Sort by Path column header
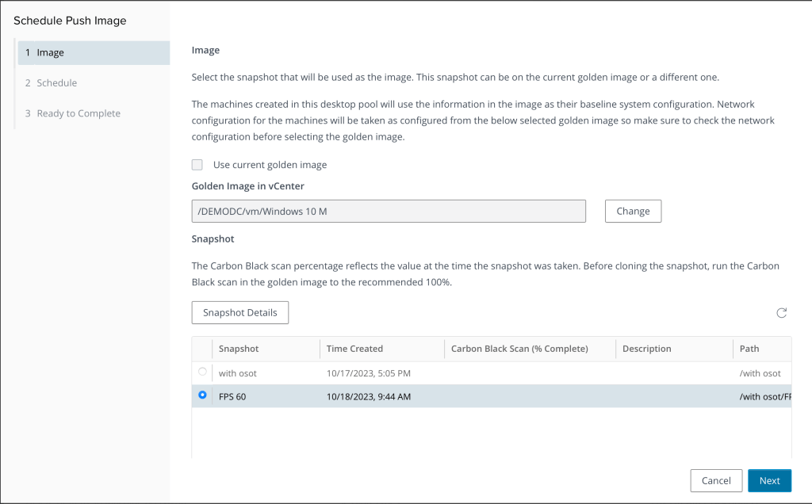This screenshot has height=504, width=812. point(749,349)
